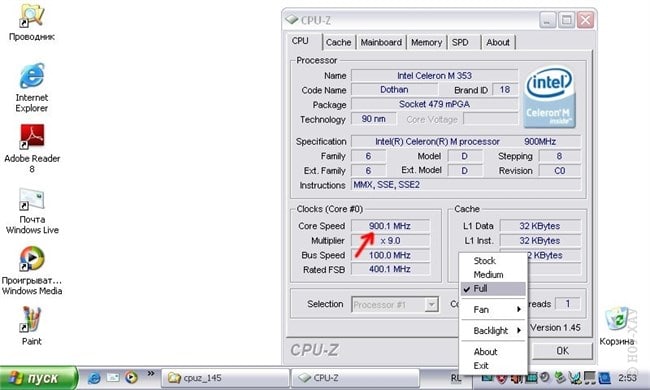Click the Threads value field
650x390 pixels.
click(568, 304)
